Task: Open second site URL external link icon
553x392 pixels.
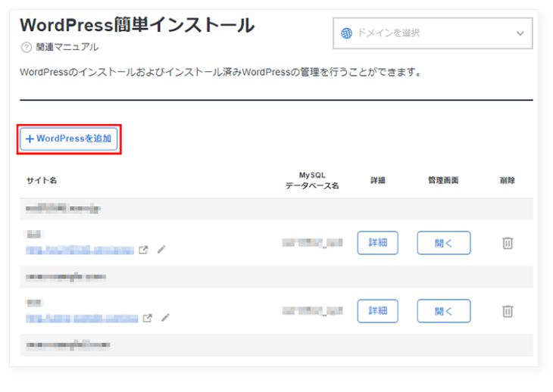Action: click(x=148, y=318)
